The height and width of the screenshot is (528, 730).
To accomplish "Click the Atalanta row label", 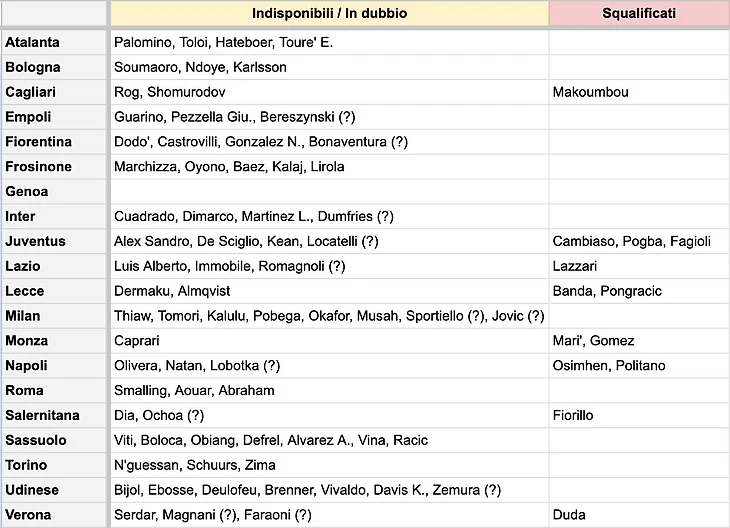I will tap(54, 42).
